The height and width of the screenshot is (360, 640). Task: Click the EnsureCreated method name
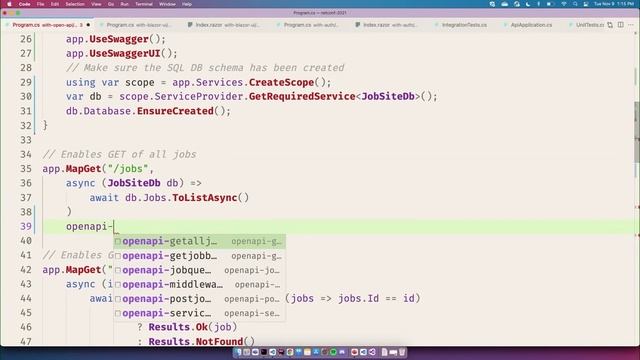tap(175, 111)
